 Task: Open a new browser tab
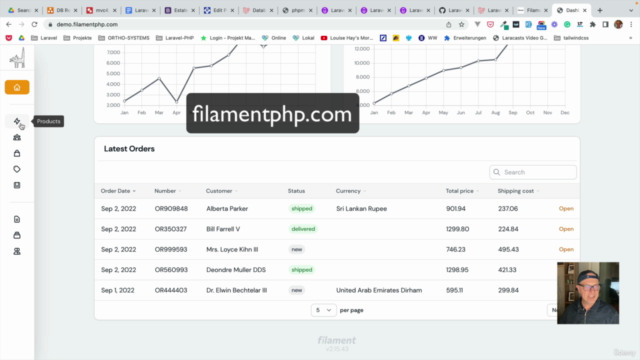[600, 10]
